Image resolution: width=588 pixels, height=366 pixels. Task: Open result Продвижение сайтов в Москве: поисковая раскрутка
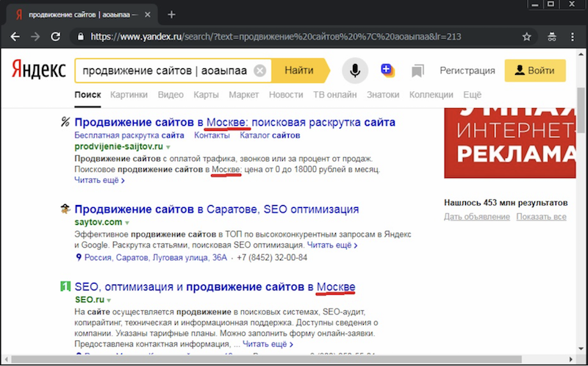[x=234, y=122]
